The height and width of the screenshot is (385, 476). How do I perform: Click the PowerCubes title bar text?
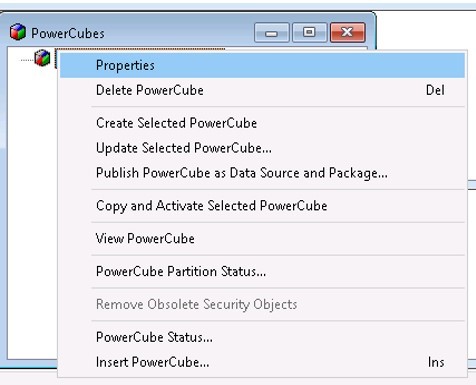pyautogui.click(x=68, y=33)
